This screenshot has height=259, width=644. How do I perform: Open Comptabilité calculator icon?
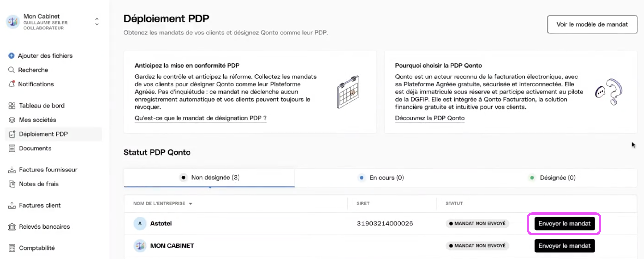pyautogui.click(x=12, y=248)
